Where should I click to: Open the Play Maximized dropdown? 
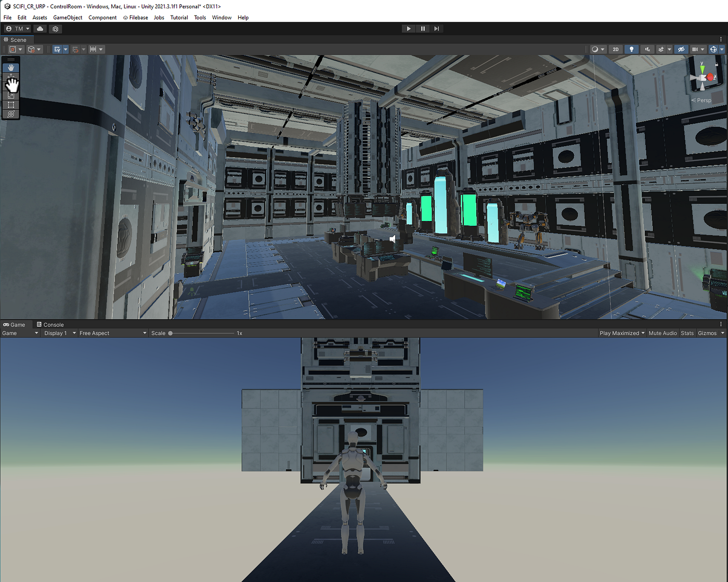tap(622, 333)
